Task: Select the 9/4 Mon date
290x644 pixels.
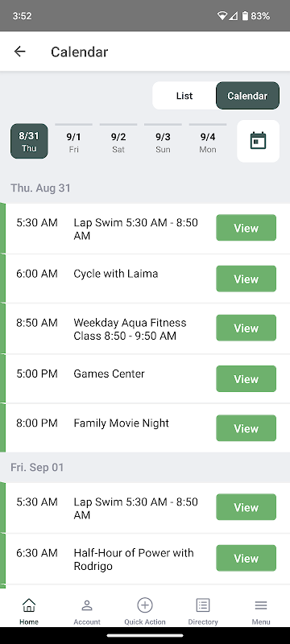Action: (x=208, y=142)
